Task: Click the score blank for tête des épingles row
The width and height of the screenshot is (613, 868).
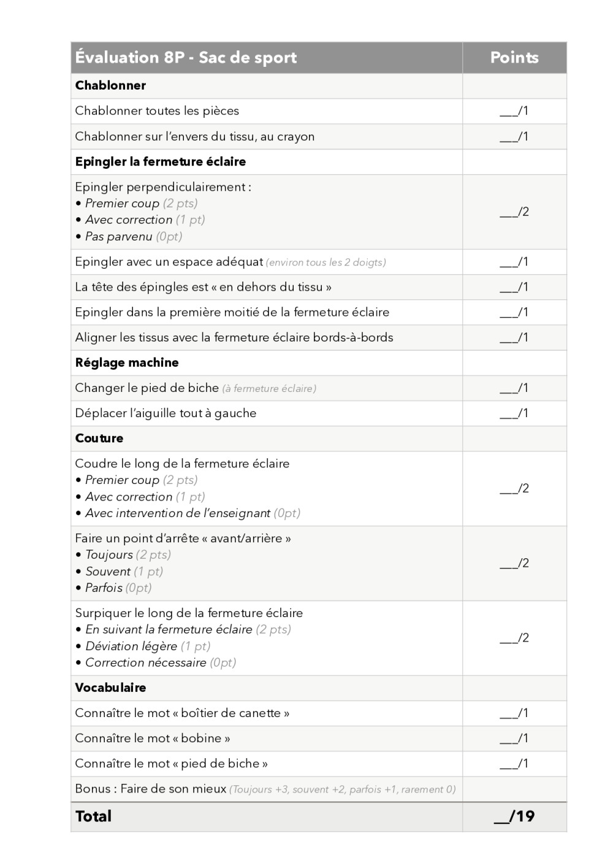Action: 514,287
